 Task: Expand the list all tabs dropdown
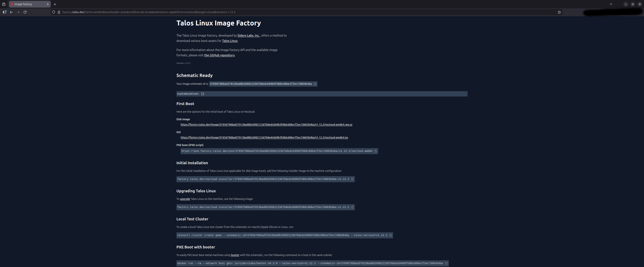tap(611, 4)
